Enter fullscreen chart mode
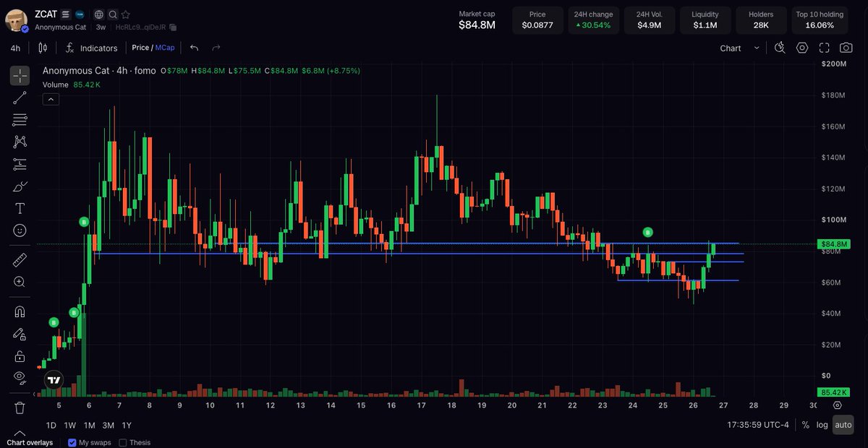The image size is (868, 448). coord(824,48)
